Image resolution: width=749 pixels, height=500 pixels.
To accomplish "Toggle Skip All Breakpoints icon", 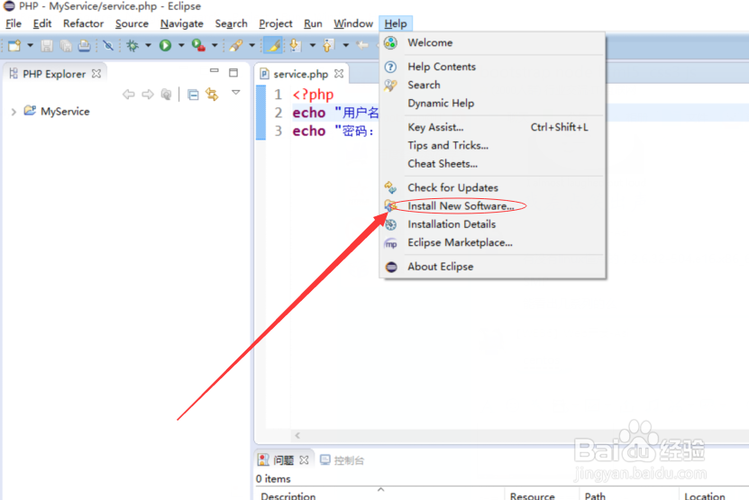I will coord(108,45).
